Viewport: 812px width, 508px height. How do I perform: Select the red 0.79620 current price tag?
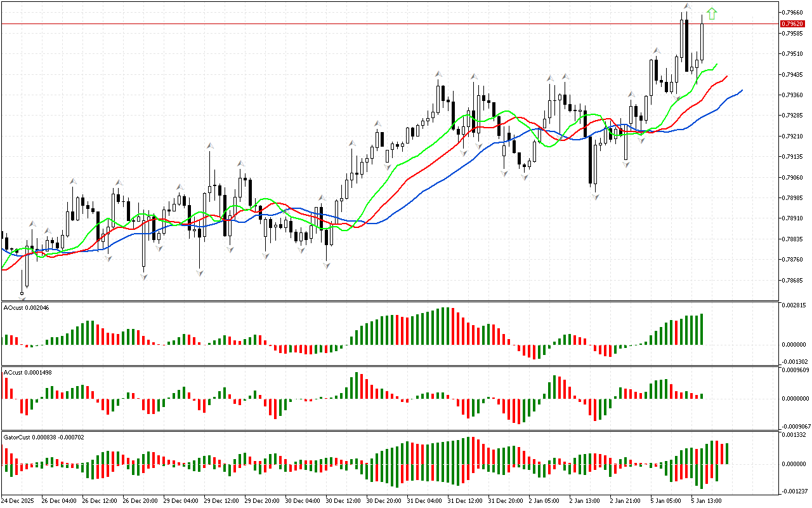pyautogui.click(x=792, y=23)
